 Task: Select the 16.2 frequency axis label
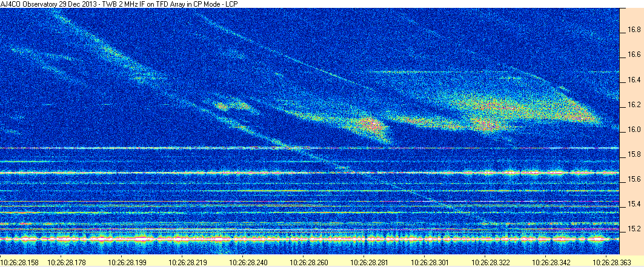tap(634, 105)
